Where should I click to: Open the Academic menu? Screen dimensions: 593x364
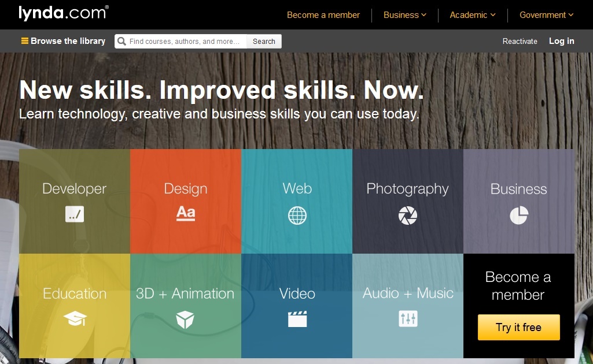coord(472,14)
